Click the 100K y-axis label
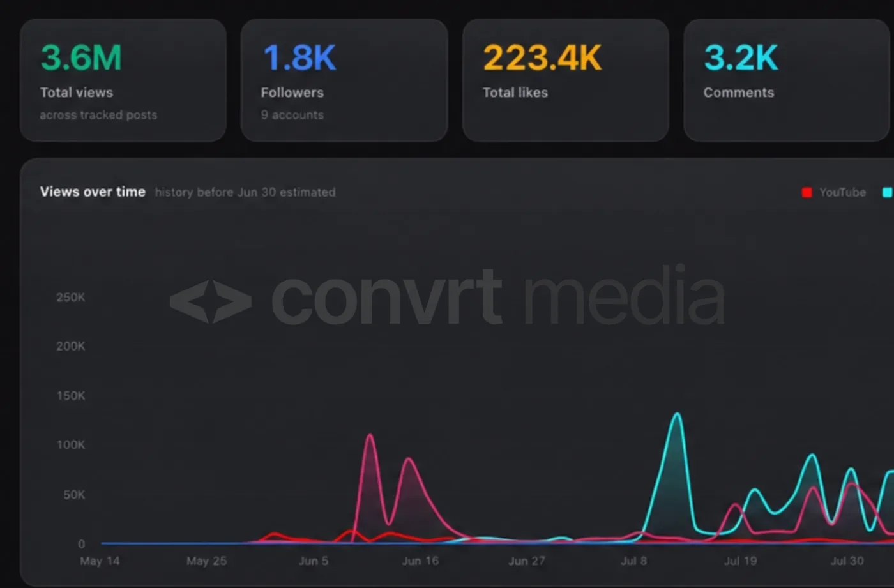894x588 pixels. (71, 445)
